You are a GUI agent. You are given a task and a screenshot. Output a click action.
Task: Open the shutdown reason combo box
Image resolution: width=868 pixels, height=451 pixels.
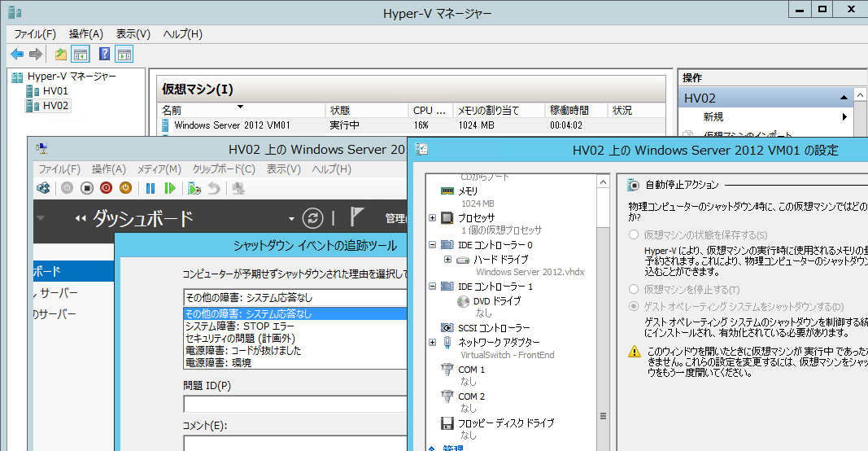click(295, 297)
